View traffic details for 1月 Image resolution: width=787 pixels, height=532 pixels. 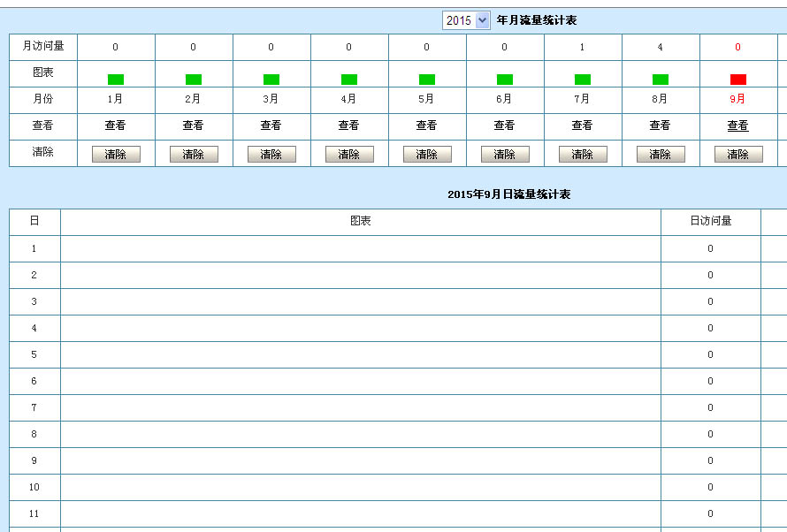(x=116, y=125)
